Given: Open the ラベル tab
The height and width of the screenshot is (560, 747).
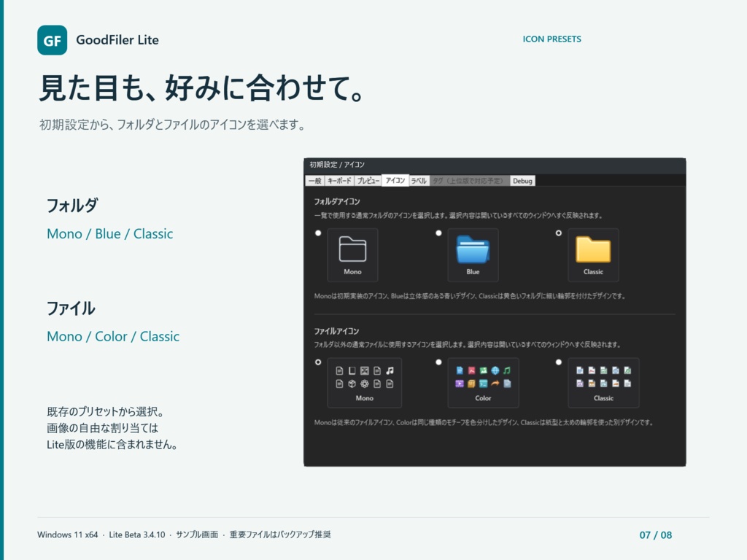Looking at the screenshot, I should tap(419, 181).
